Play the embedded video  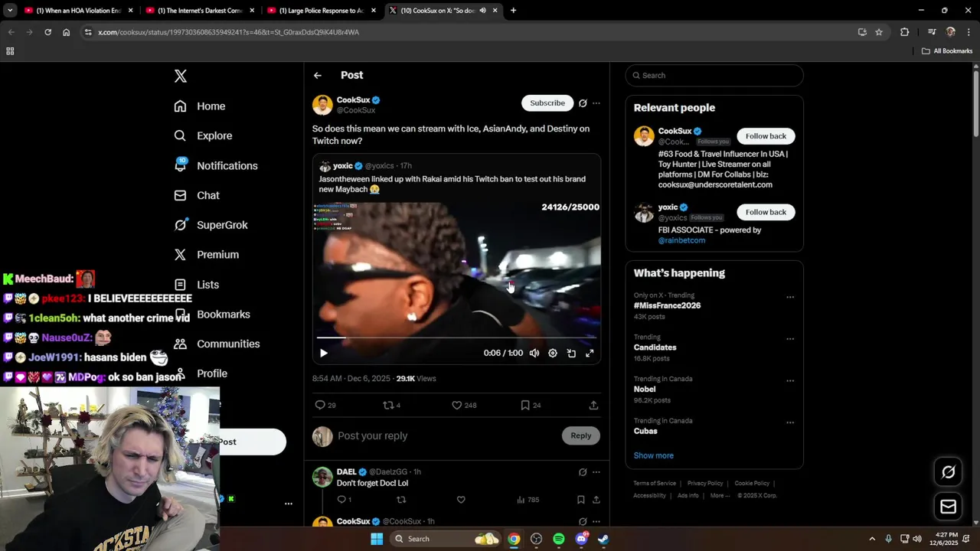pyautogui.click(x=324, y=353)
